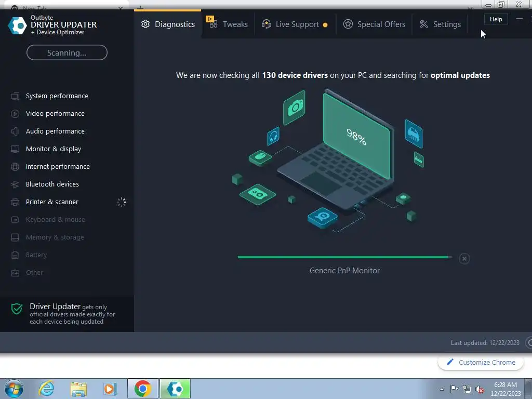This screenshot has width=532, height=399.
Task: Select Audio performance category
Action: click(x=55, y=131)
